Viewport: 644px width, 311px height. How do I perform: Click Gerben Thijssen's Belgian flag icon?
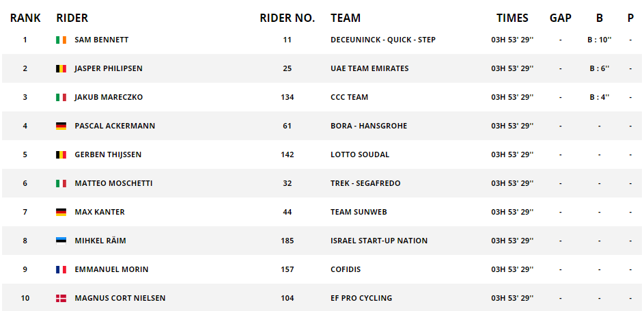coord(61,155)
